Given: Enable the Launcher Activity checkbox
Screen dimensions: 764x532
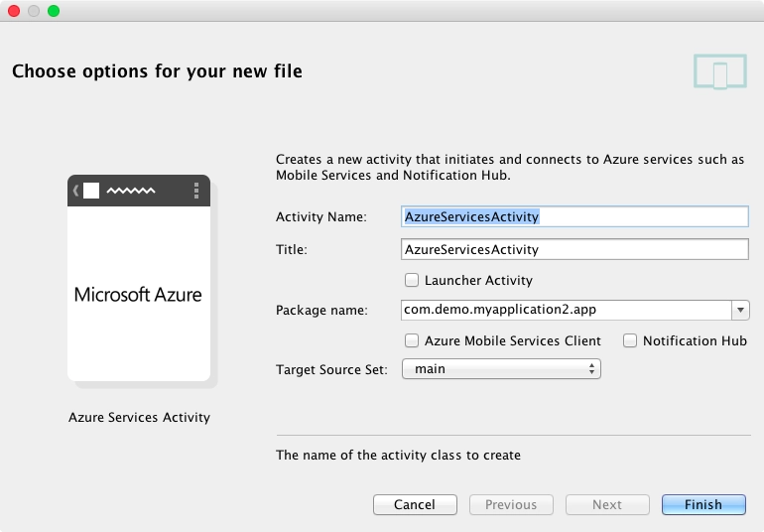Looking at the screenshot, I should click(412, 280).
